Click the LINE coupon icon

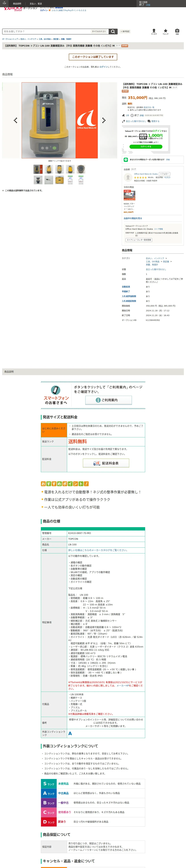(x=126, y=159)
